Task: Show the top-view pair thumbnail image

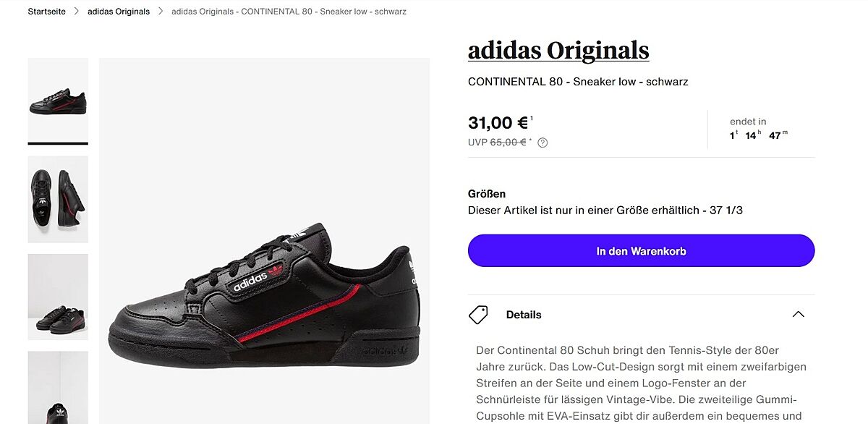Action: click(x=58, y=199)
